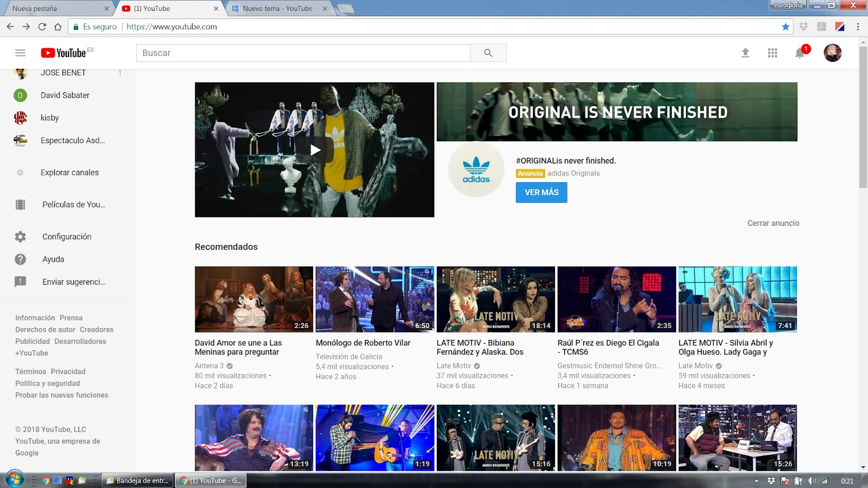The width and height of the screenshot is (868, 488).
Task: Click the taskbar clock showing 0:21
Action: click(x=847, y=481)
